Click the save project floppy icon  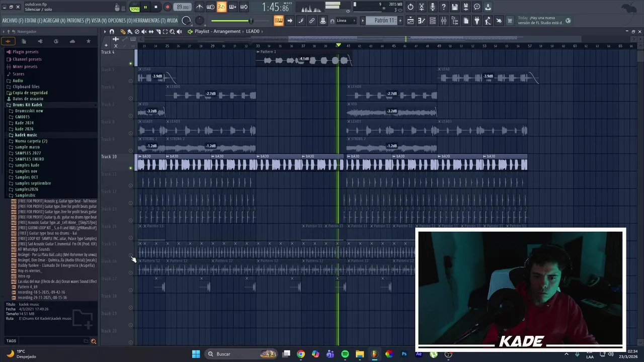click(x=455, y=7)
